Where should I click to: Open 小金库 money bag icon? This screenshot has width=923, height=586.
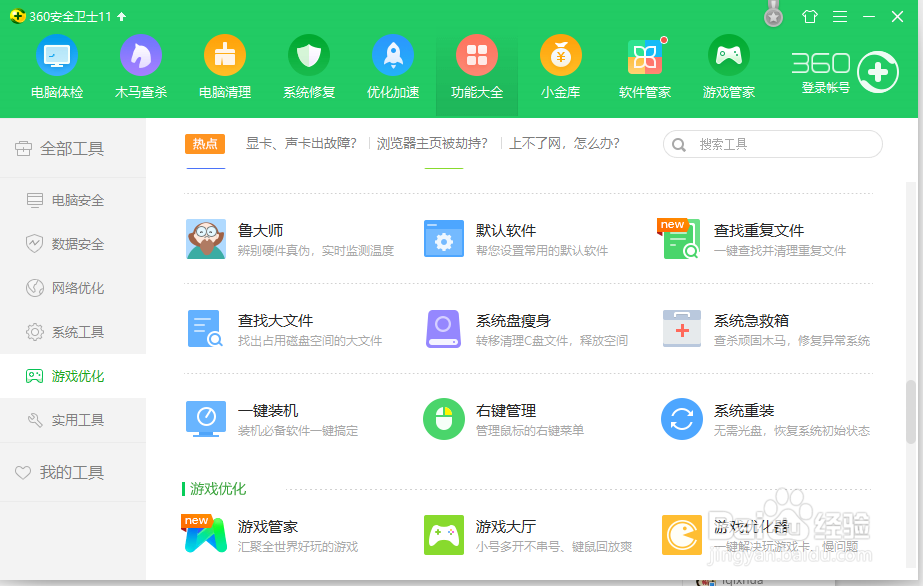[561, 55]
